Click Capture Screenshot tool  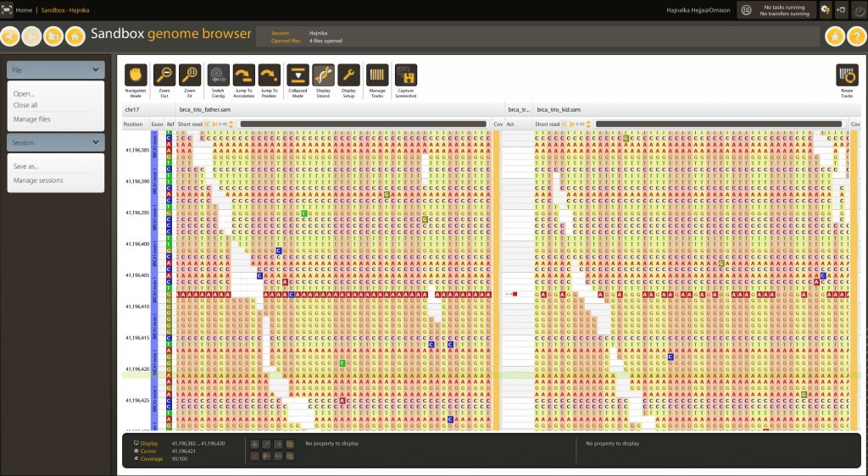(406, 75)
